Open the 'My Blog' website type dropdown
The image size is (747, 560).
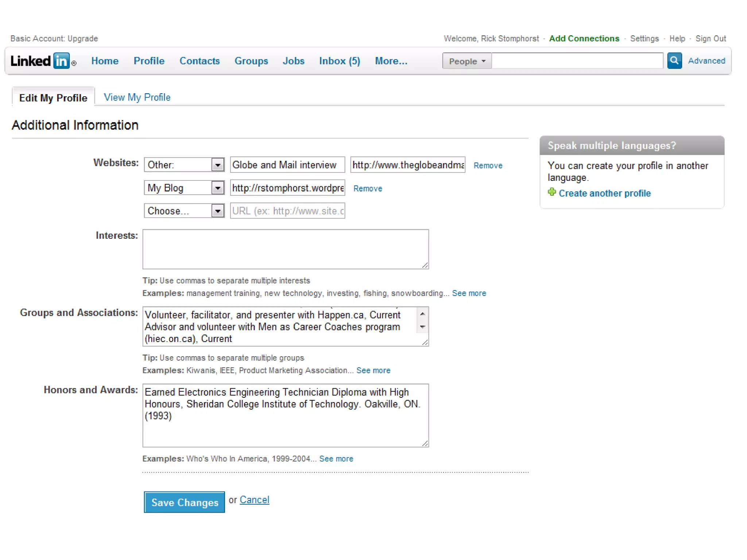217,188
